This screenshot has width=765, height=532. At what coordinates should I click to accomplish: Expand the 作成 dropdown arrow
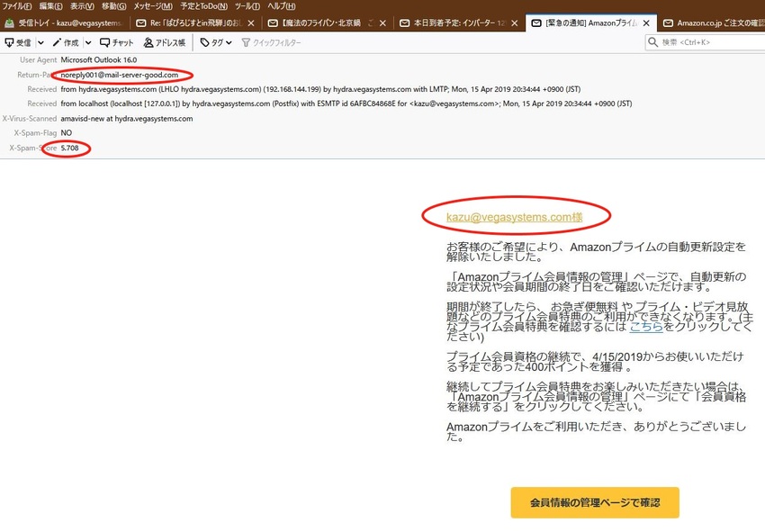point(88,43)
